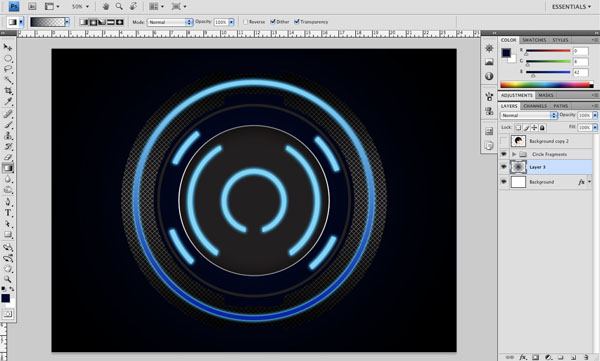This screenshot has width=600, height=361.
Task: Select the 3D Orbit camera tool
Action: [x=8, y=258]
